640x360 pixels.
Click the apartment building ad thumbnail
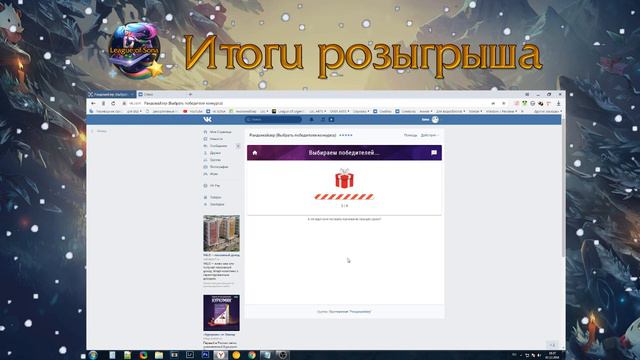coord(222,233)
